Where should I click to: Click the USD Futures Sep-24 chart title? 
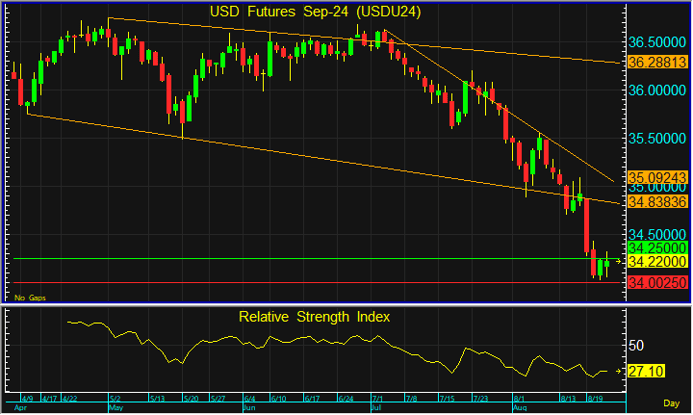pos(314,12)
